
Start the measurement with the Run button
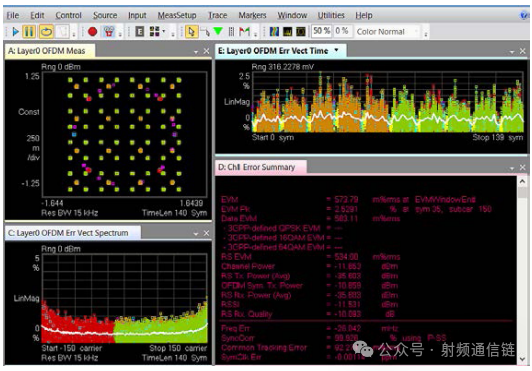point(15,32)
